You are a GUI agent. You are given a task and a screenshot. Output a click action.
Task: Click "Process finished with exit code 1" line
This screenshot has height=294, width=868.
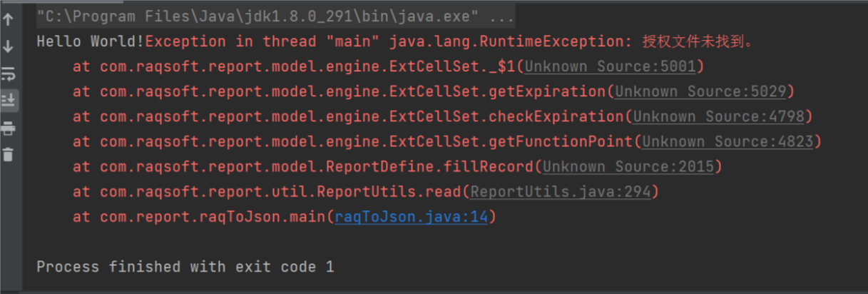[185, 267]
